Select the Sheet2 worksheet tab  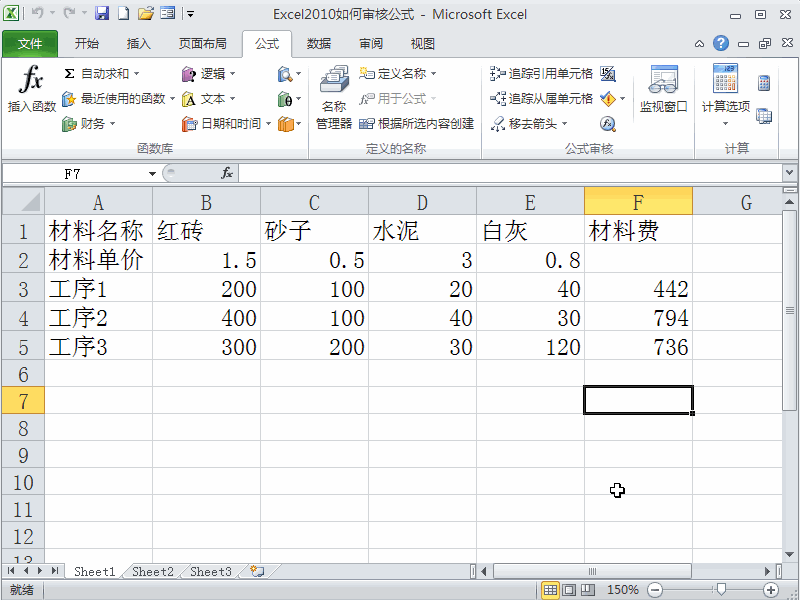152,571
